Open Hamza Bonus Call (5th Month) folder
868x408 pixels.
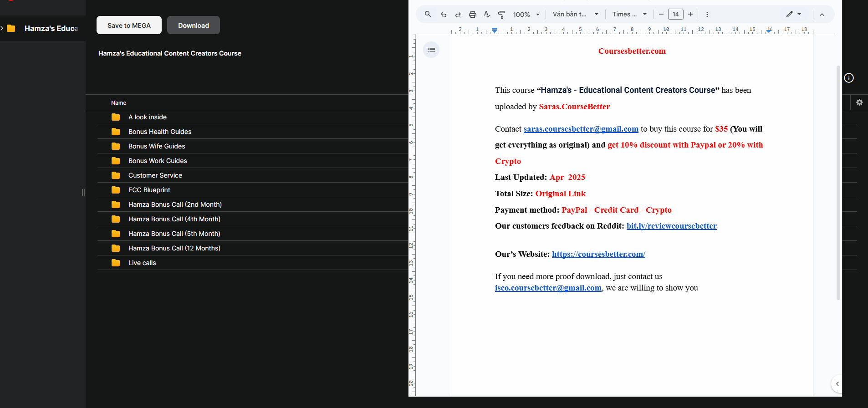click(x=253, y=234)
